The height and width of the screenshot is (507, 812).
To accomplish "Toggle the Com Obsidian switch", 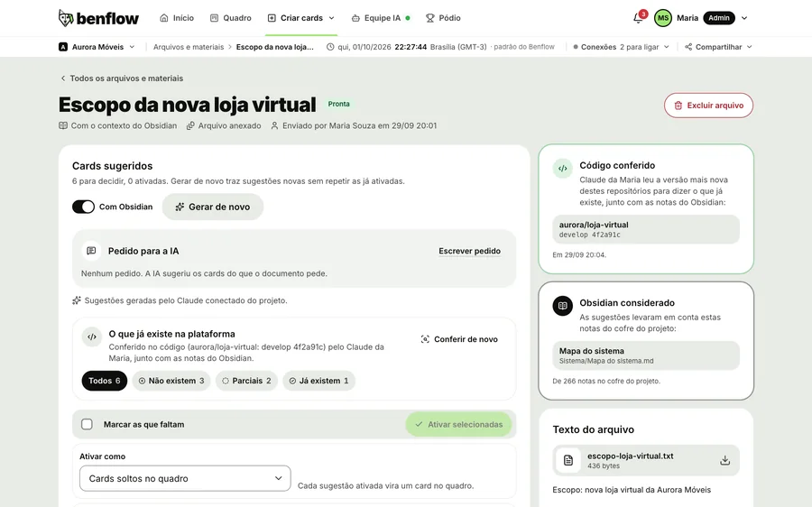I will point(83,207).
